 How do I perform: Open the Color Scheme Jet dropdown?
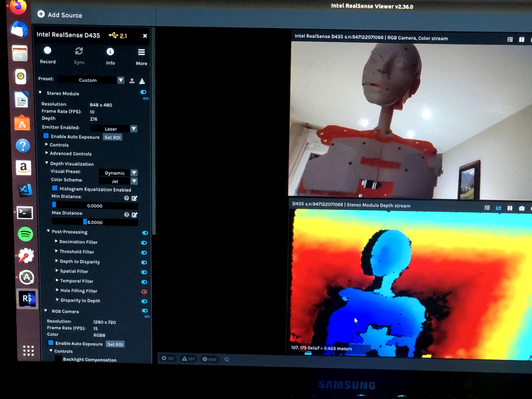click(118, 181)
